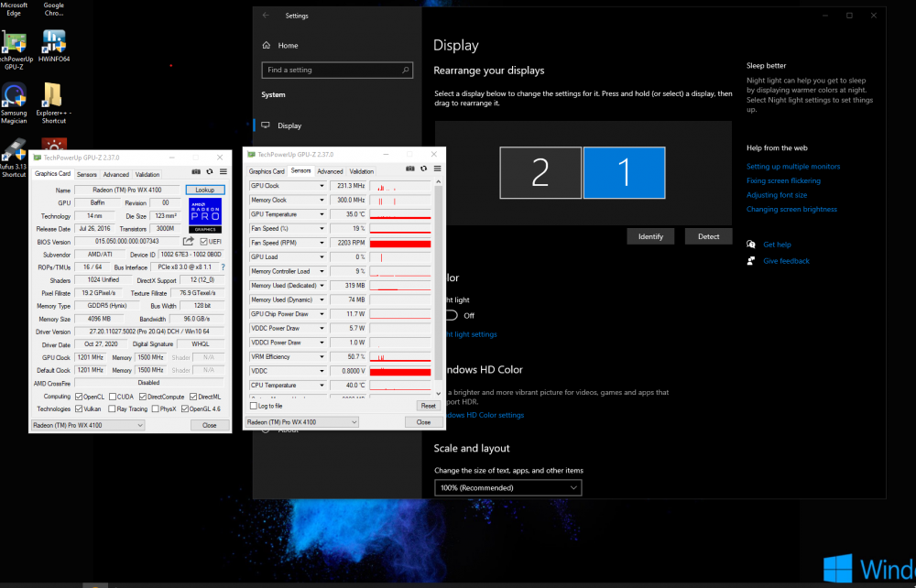Click the Find a setting search box

click(337, 71)
